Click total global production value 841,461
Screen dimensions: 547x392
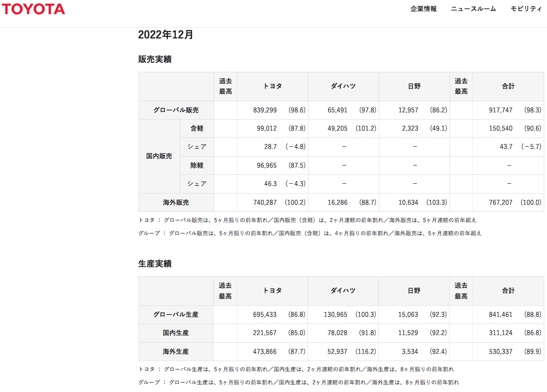(x=501, y=315)
